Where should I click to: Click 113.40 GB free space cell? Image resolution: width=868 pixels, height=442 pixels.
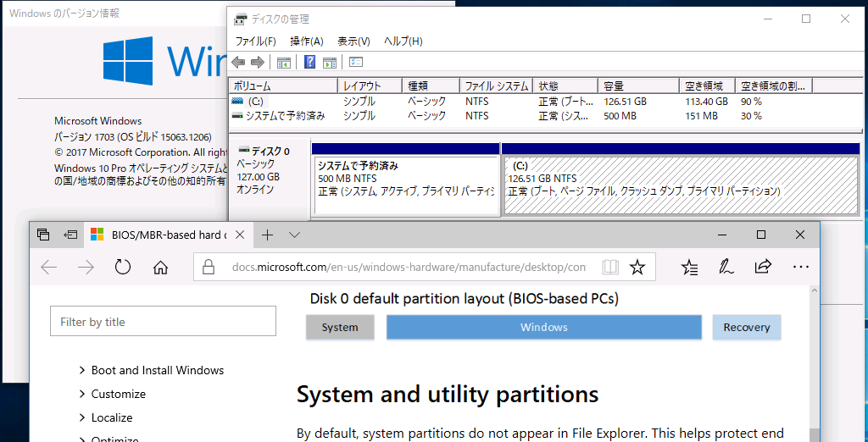tap(706, 102)
